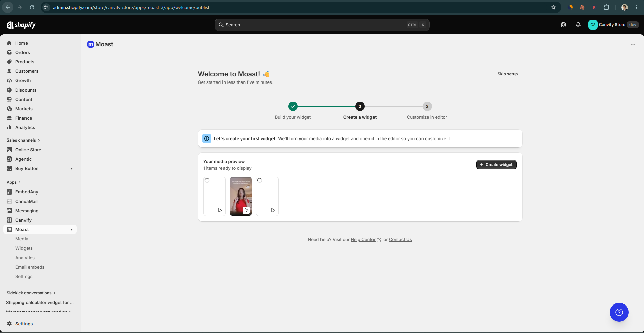Open Home in the sidebar

coord(21,43)
